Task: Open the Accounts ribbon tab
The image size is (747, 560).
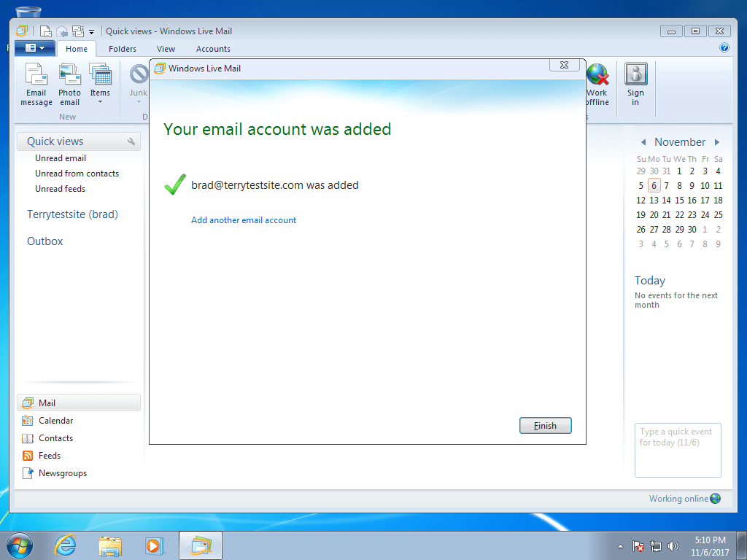Action: click(213, 49)
